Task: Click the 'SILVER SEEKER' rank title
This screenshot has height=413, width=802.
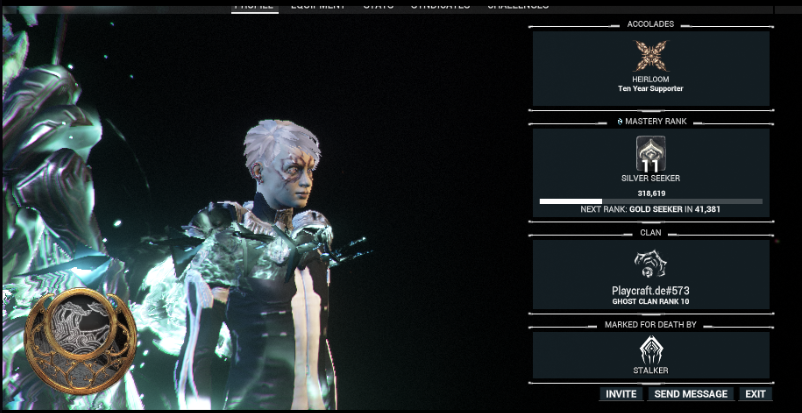Action: point(651,178)
